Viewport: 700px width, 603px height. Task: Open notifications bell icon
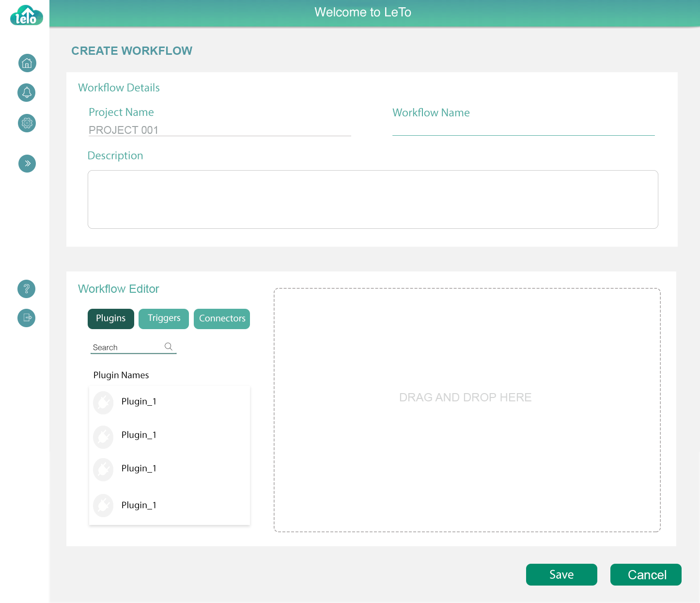click(x=27, y=93)
